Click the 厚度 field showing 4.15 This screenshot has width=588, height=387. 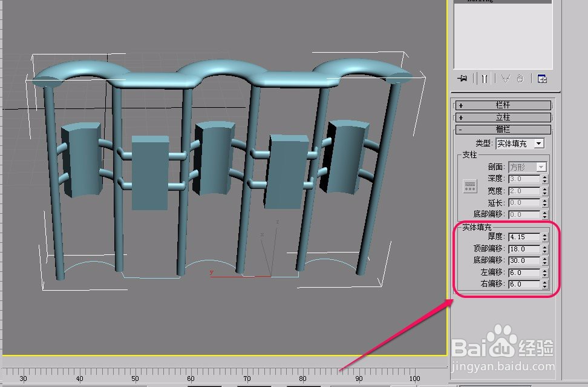point(524,237)
